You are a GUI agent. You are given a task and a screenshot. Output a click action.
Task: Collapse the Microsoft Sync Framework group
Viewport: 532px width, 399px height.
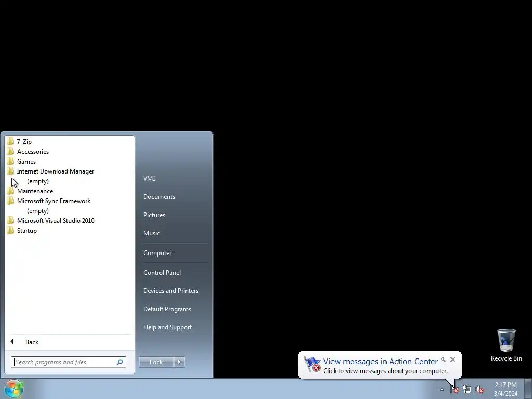[70, 201]
